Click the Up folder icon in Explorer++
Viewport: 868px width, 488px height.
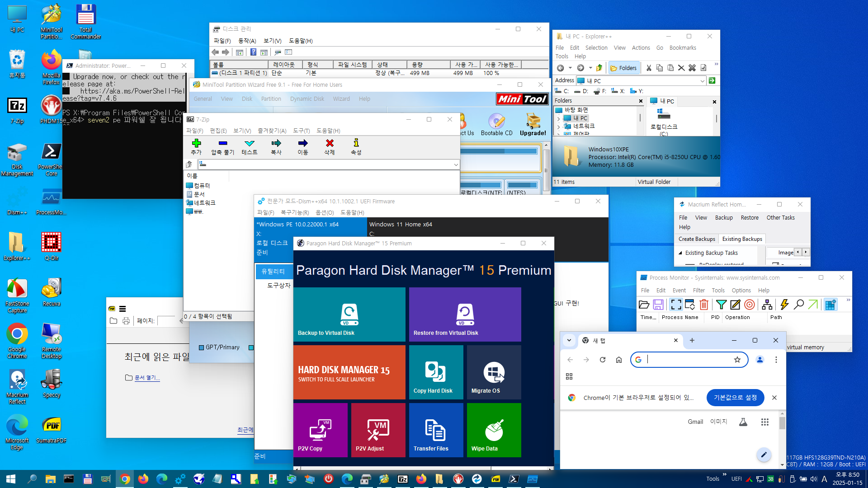pos(599,68)
